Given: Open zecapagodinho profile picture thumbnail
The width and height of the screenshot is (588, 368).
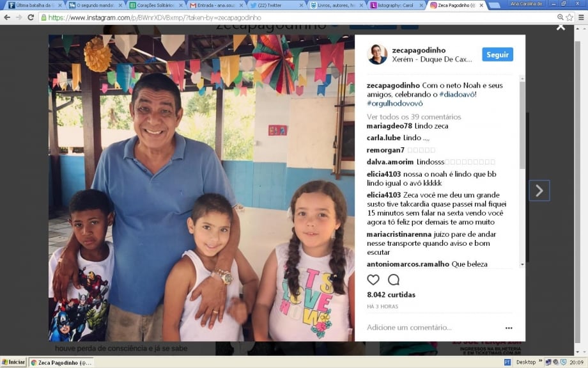Looking at the screenshot, I should click(x=377, y=54).
